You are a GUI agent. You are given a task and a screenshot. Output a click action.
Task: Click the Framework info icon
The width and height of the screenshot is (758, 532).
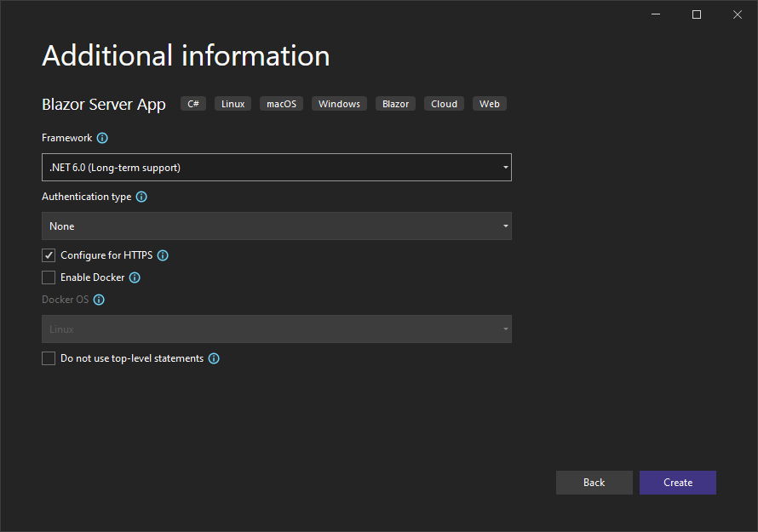pyautogui.click(x=102, y=138)
